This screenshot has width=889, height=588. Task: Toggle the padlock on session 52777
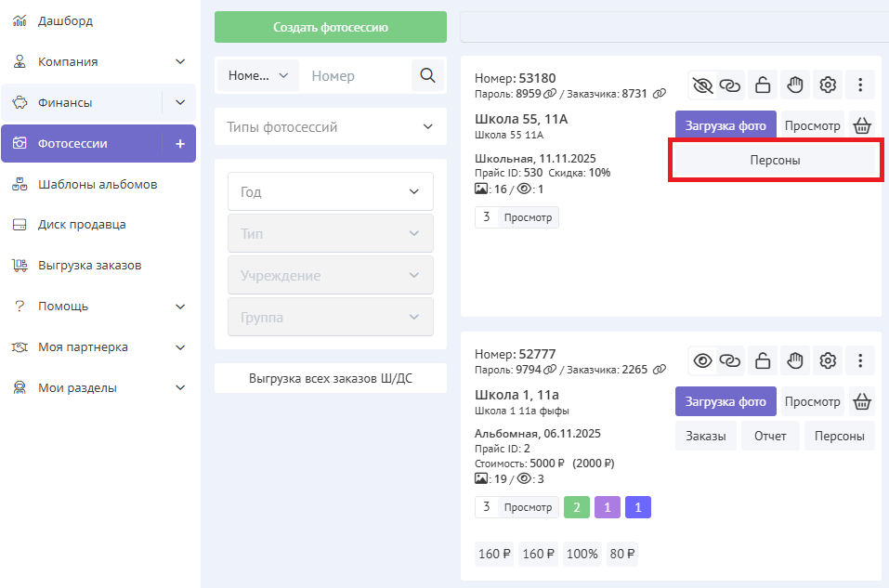pyautogui.click(x=763, y=360)
